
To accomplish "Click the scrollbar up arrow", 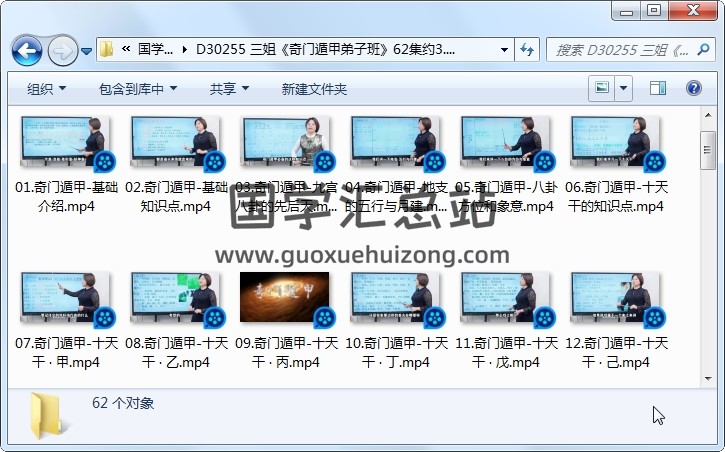I will pos(708,115).
